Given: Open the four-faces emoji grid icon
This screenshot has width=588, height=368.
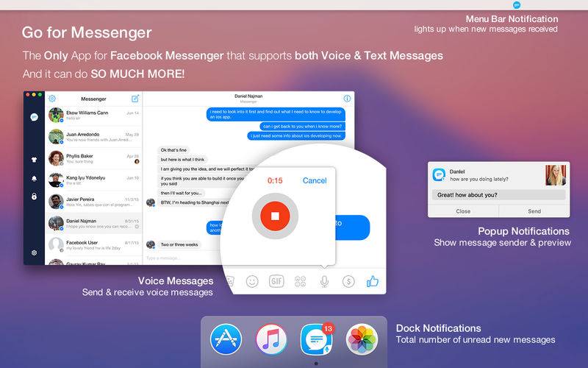Looking at the screenshot, I should 301,281.
